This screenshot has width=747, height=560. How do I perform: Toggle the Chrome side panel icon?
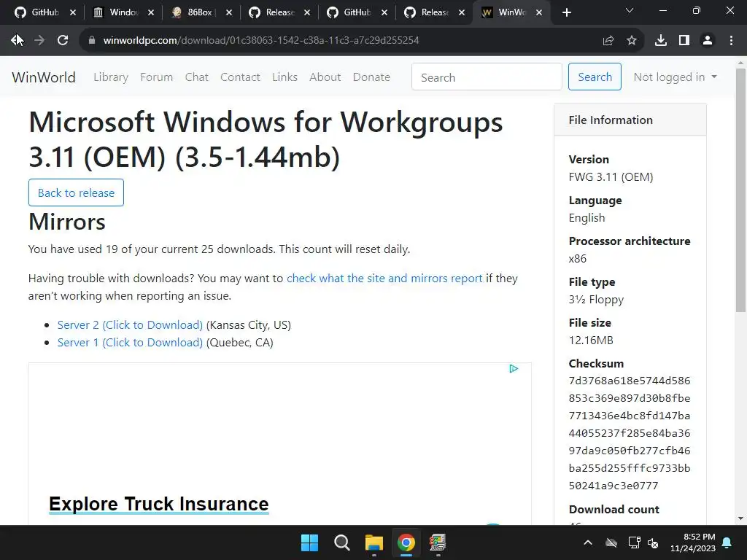coord(684,41)
